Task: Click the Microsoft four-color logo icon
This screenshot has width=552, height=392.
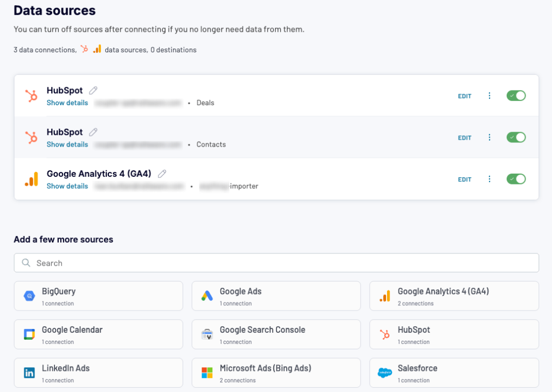Action: (x=207, y=373)
